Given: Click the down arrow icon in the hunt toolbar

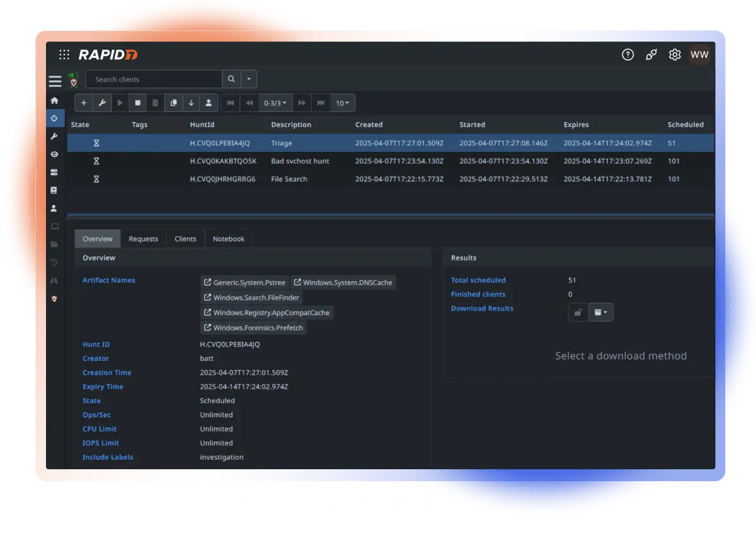Looking at the screenshot, I should [x=191, y=103].
